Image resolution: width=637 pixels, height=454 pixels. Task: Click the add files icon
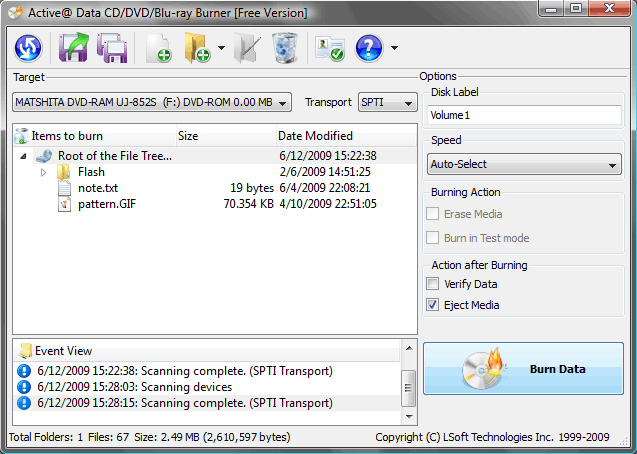(157, 48)
